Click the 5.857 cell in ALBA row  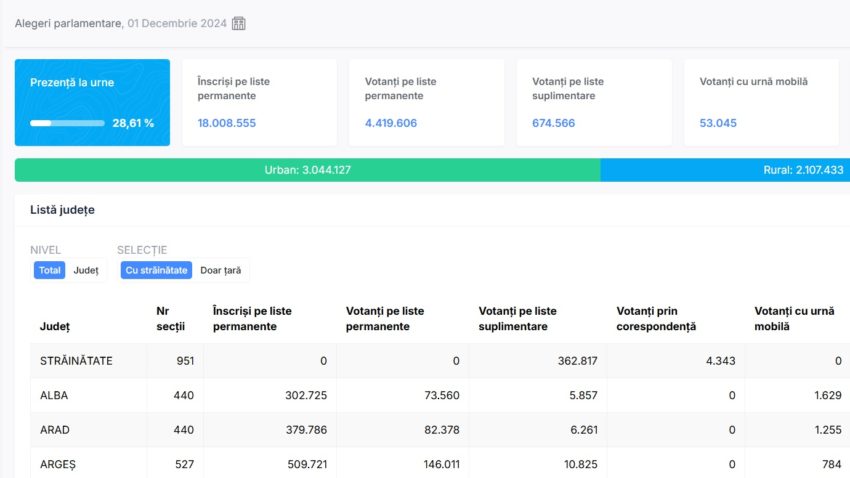pos(583,396)
